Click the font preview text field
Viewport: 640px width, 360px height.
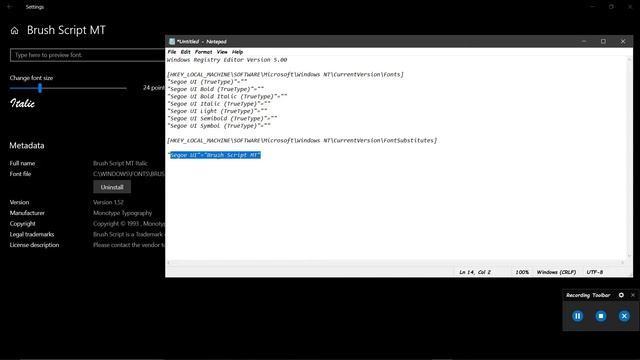pos(87,55)
